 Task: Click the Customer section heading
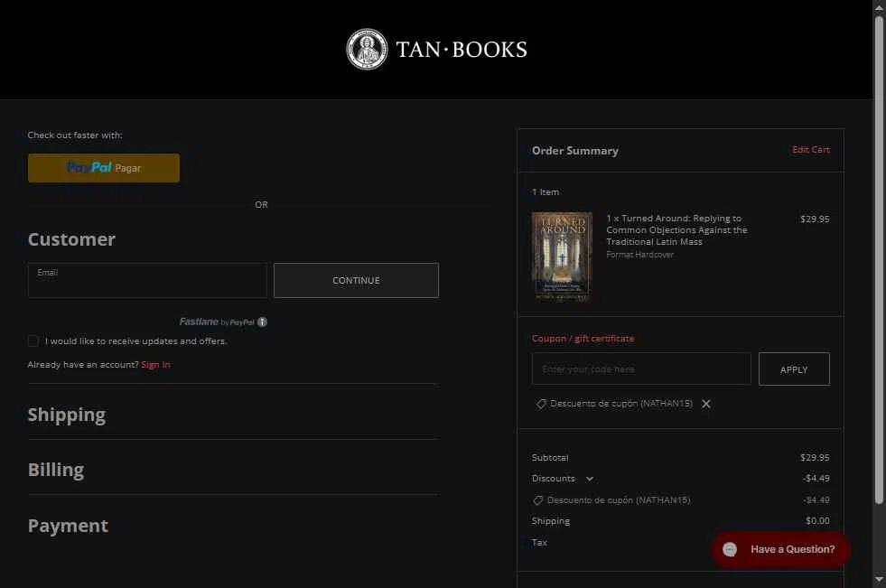click(71, 239)
